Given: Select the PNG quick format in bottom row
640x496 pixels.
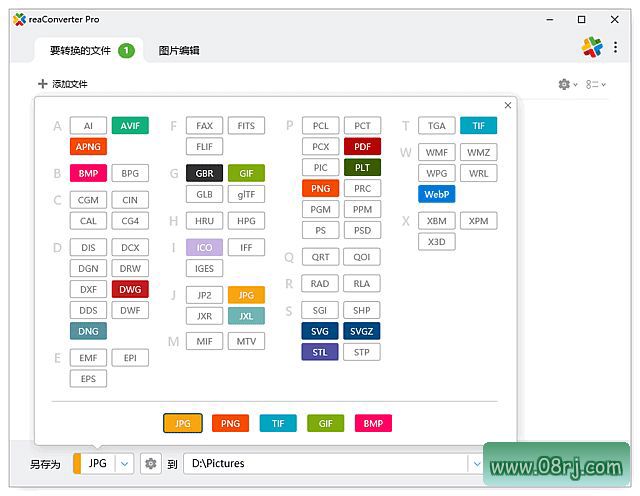Looking at the screenshot, I should 230,423.
